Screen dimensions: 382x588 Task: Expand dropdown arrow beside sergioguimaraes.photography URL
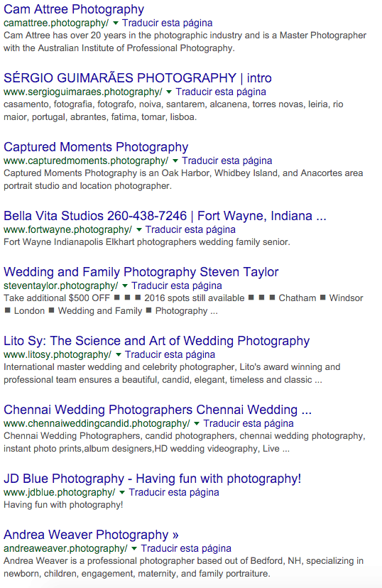(169, 92)
